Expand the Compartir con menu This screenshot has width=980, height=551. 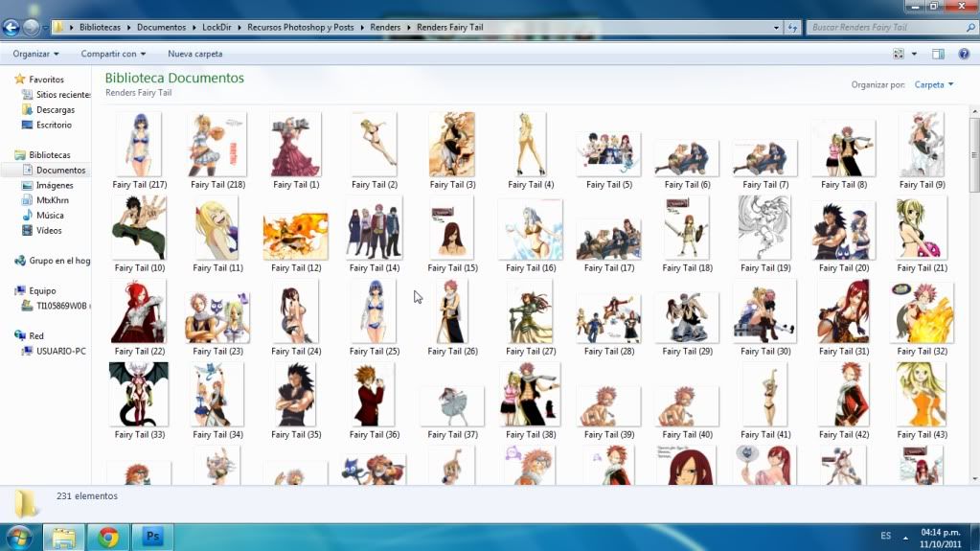pyautogui.click(x=114, y=55)
